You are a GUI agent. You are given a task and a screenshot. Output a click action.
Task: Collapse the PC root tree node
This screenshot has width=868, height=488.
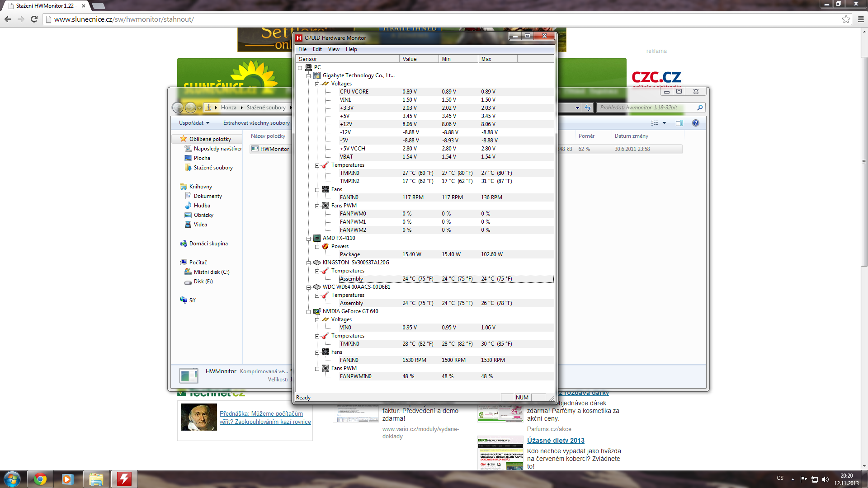tap(300, 68)
